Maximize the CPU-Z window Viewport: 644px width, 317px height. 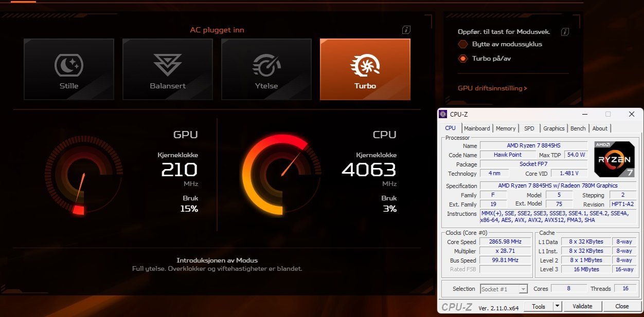point(608,114)
